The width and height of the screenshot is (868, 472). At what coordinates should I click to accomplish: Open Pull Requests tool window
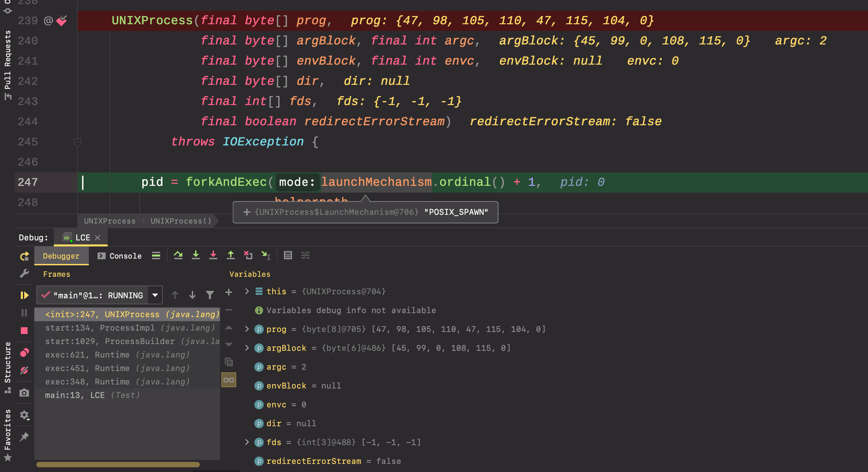pos(7,65)
